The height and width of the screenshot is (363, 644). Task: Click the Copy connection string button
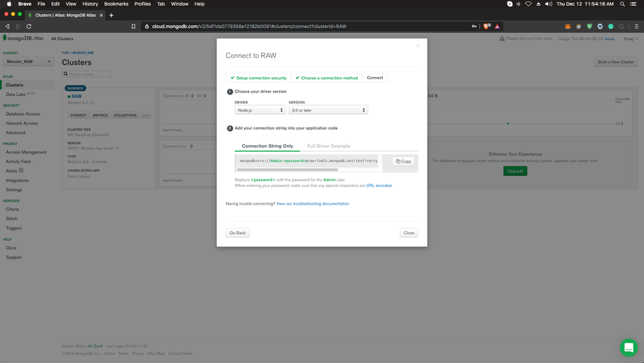point(403,161)
